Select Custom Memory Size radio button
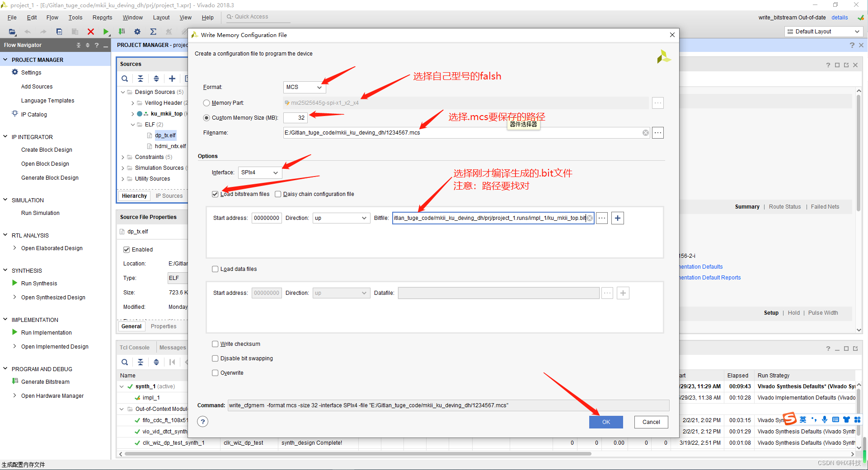 coord(206,118)
